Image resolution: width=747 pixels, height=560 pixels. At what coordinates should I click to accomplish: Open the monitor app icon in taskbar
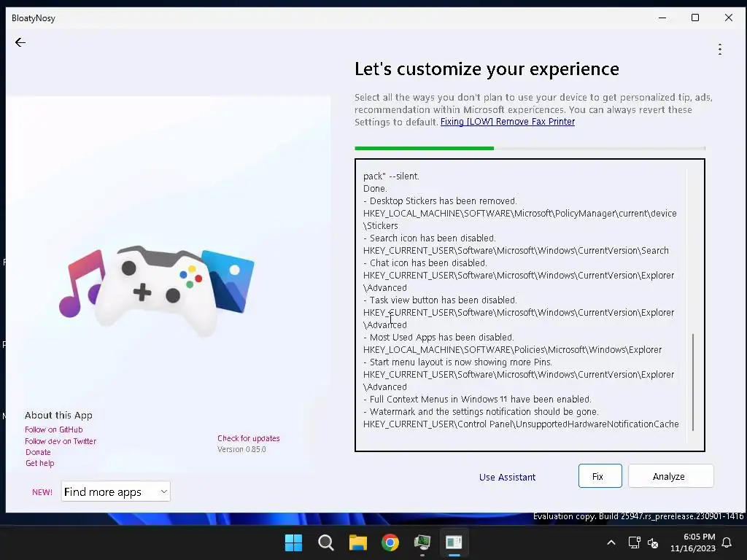[422, 542]
